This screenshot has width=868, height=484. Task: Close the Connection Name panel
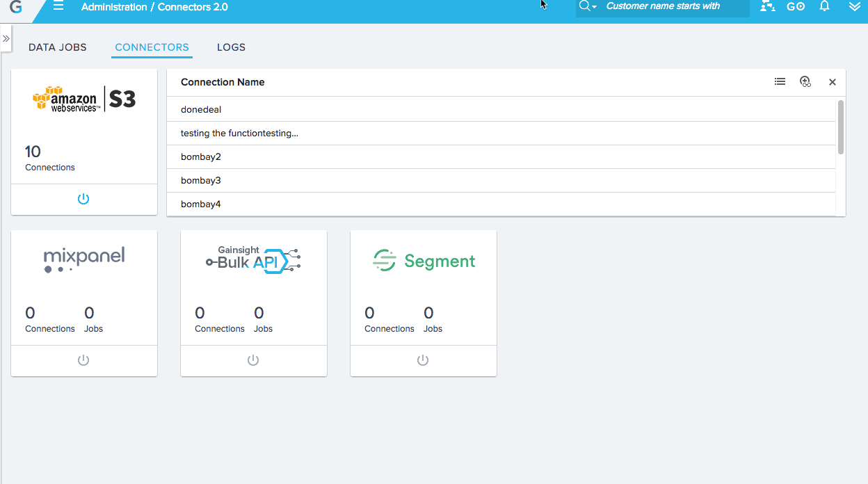(832, 82)
